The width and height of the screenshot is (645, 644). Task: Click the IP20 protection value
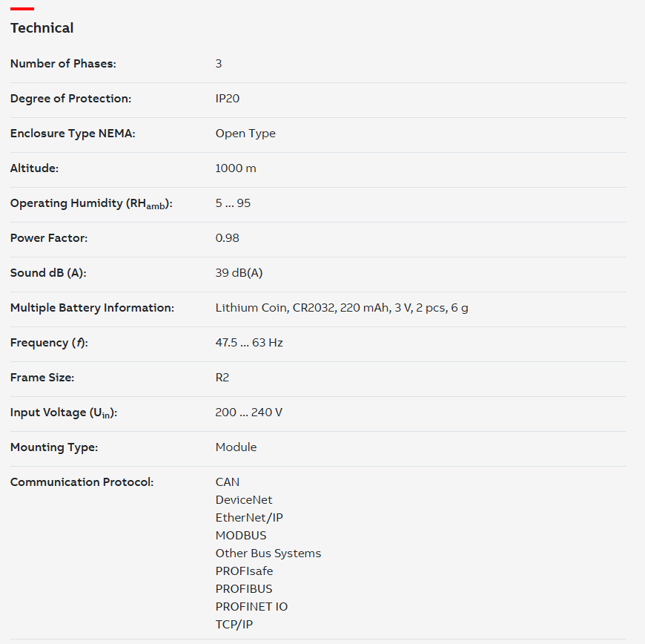tap(228, 99)
